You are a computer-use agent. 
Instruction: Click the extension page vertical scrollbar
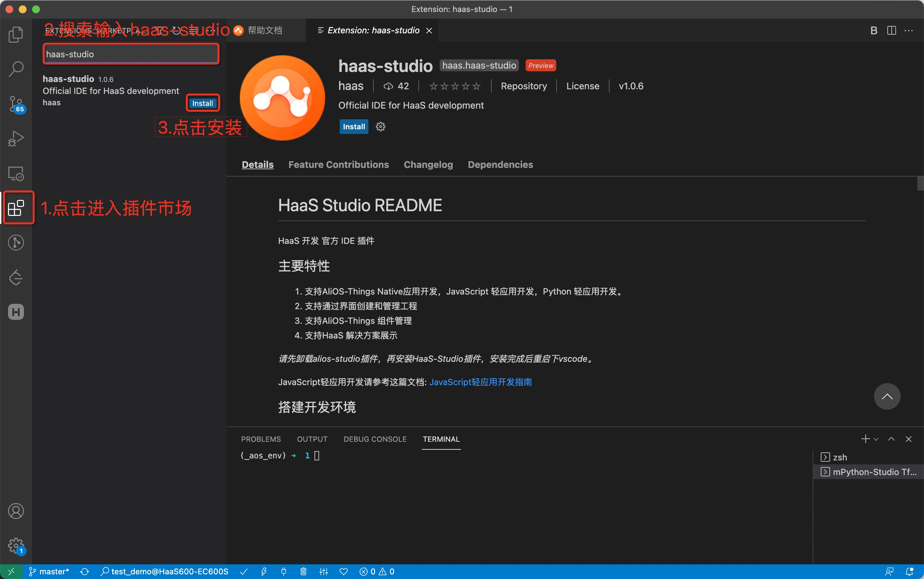click(920, 183)
